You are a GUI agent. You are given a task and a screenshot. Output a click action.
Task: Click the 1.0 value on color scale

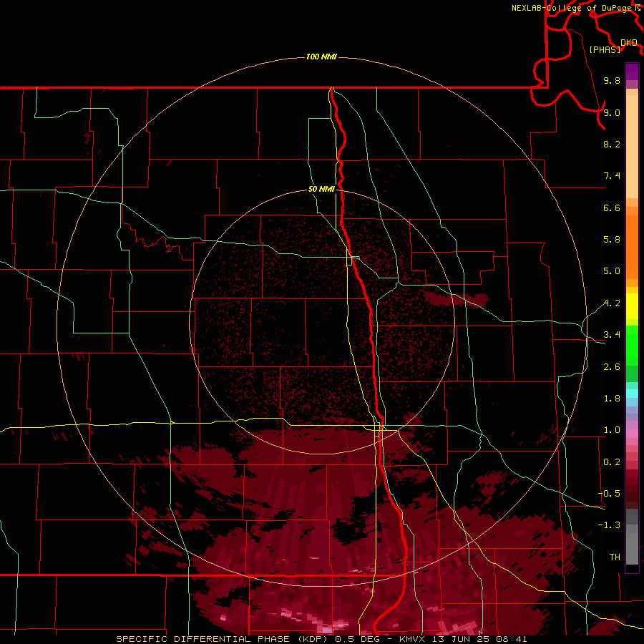coord(612,430)
